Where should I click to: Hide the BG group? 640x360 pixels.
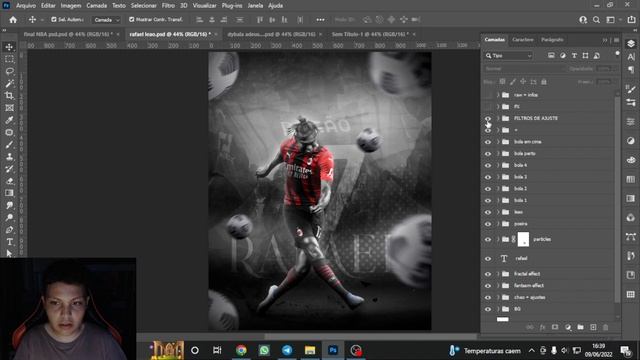[488, 309]
